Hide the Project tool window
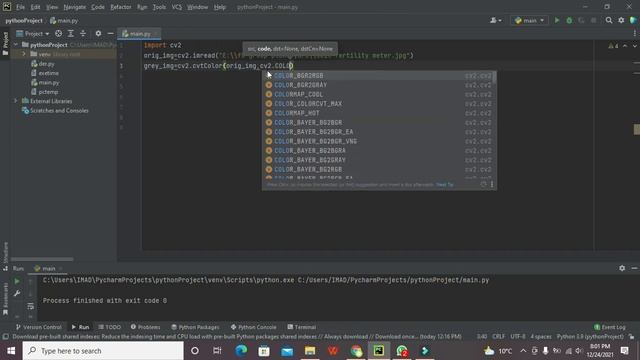Image resolution: width=640 pixels, height=360 pixels. (110, 33)
